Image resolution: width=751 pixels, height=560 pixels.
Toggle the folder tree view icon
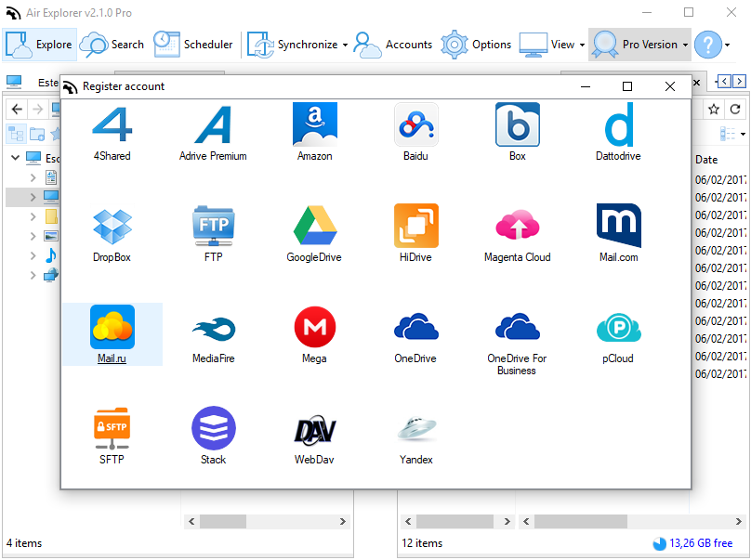click(x=16, y=134)
